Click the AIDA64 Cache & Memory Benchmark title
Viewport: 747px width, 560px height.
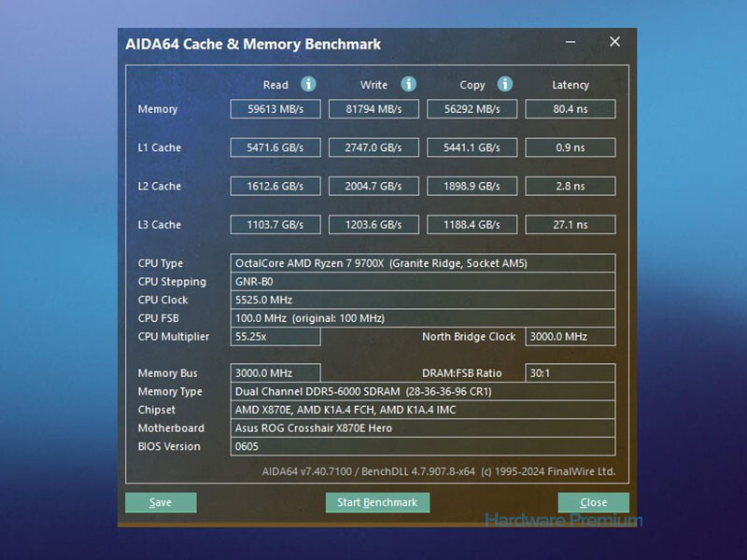[x=253, y=44]
